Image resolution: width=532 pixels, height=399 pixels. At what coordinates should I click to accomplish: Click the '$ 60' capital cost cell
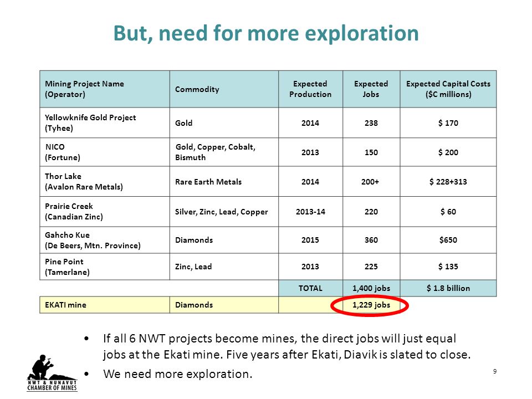tap(448, 211)
